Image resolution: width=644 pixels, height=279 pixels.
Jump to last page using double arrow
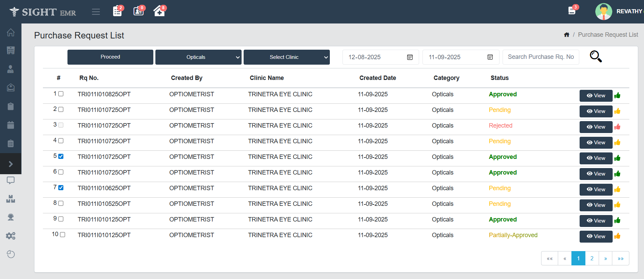(620, 259)
